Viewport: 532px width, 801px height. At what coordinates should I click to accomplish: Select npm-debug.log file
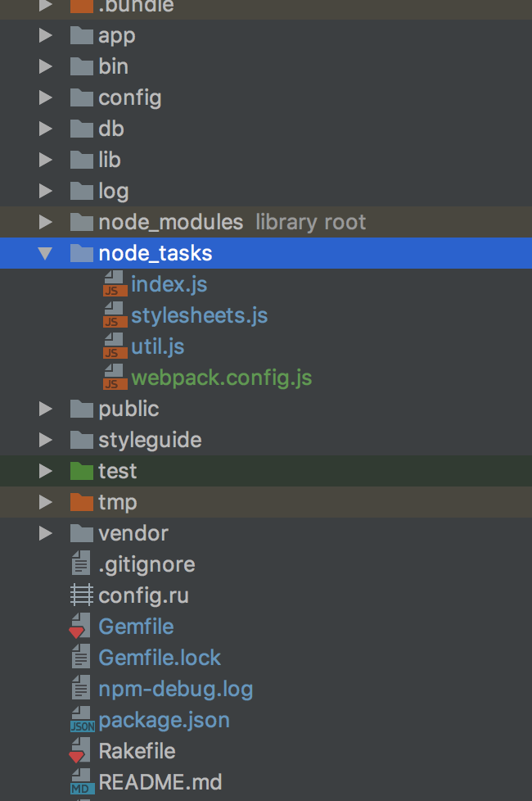[x=176, y=689]
